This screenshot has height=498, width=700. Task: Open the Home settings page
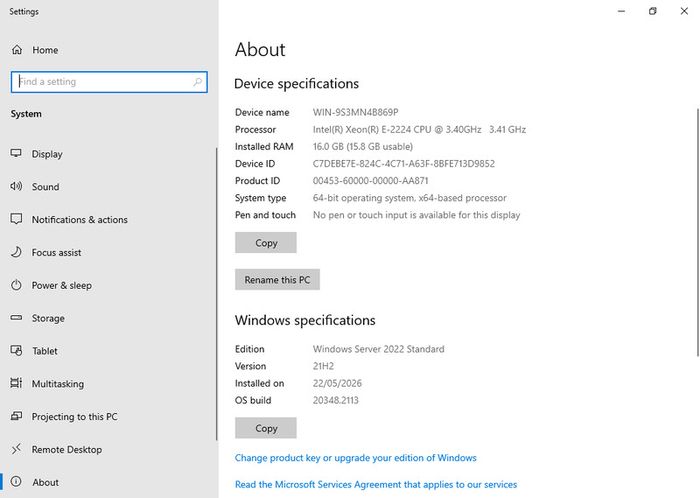pyautogui.click(x=109, y=50)
